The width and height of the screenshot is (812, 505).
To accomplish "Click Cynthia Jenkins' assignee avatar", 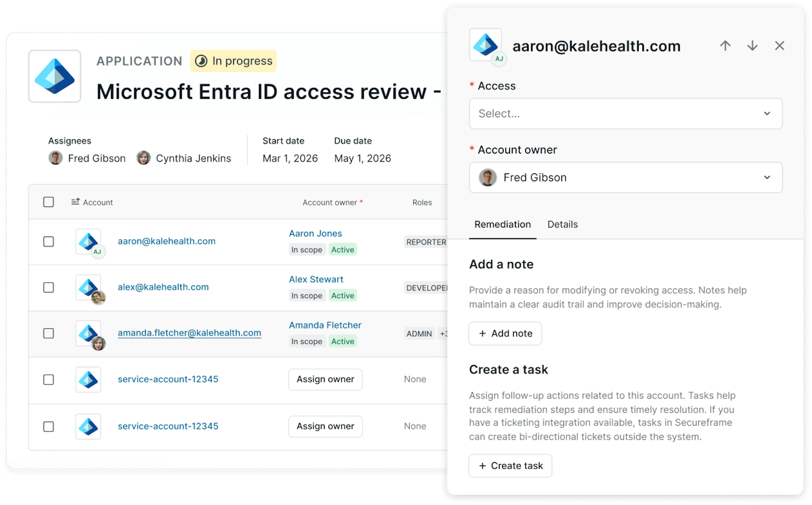I will coord(143,158).
